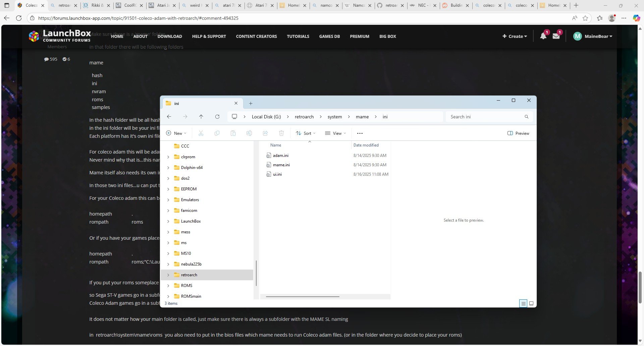Open MaineBear user account dropdown
Viewport: 644px width, 346px height.
coord(593,36)
